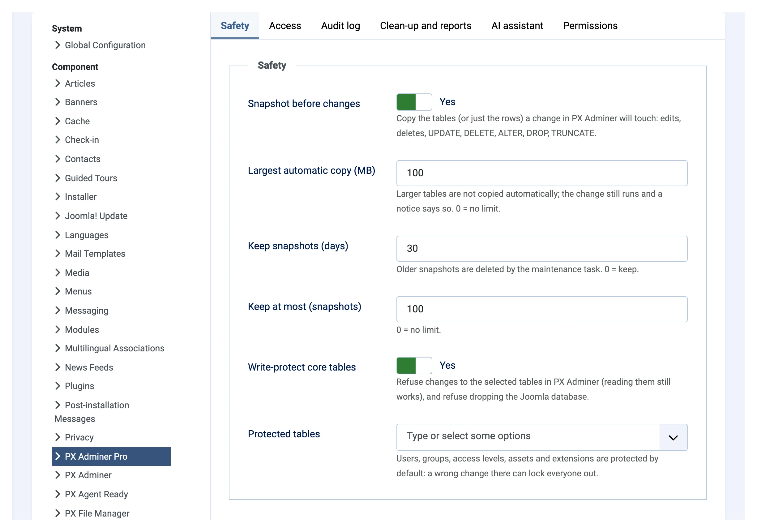Select the Safety tab
This screenshot has width=757, height=532.
235,26
